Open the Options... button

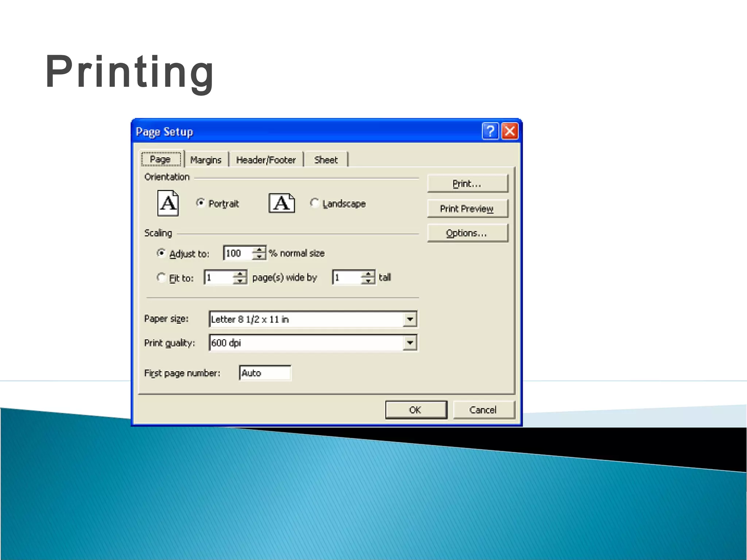467,233
